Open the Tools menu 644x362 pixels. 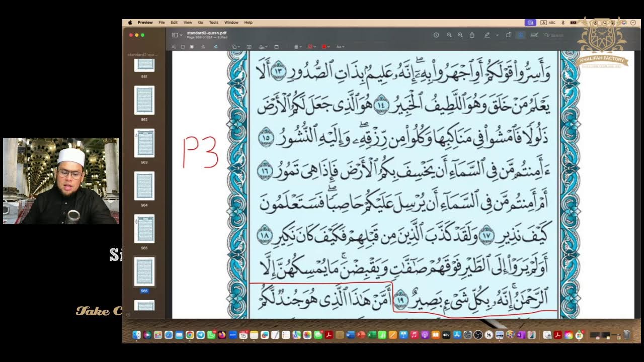point(214,23)
